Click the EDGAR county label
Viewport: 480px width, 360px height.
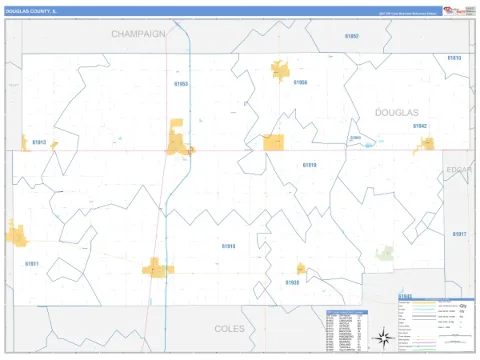[459, 170]
